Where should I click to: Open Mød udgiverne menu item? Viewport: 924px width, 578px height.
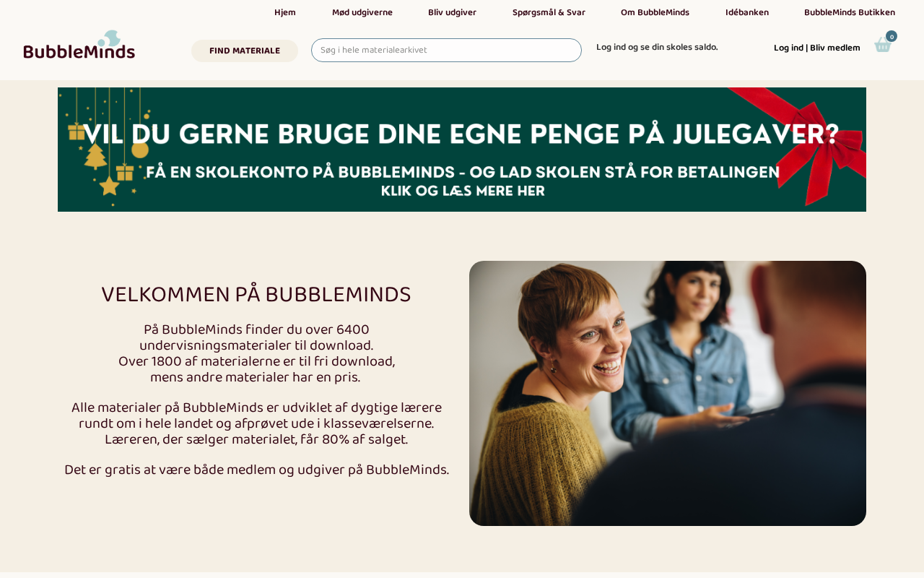point(362,12)
